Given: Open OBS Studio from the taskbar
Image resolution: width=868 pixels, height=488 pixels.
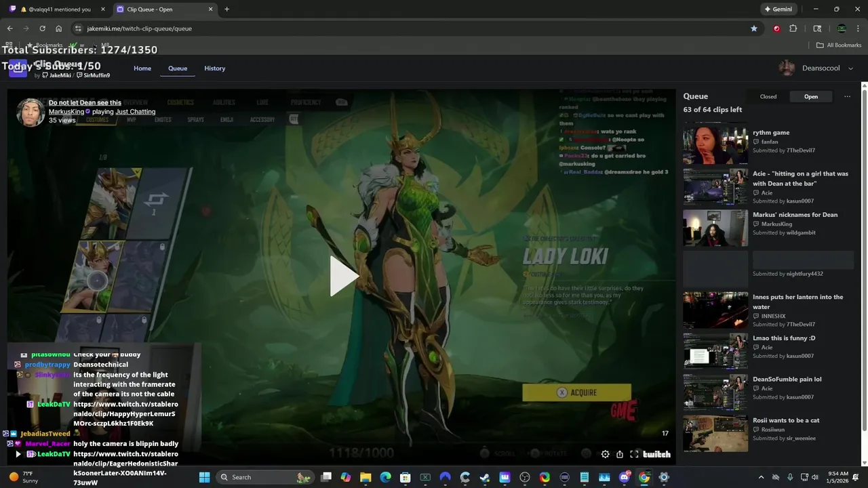Looking at the screenshot, I should 525,477.
